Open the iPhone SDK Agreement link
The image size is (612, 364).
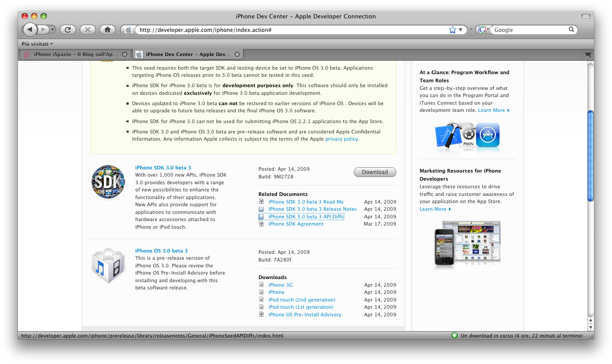[296, 224]
